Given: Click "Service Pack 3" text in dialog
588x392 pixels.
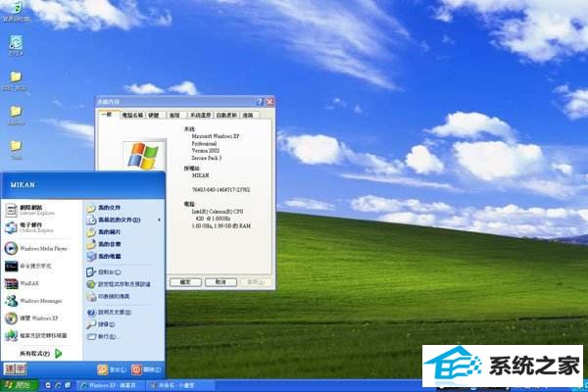Looking at the screenshot, I should click(x=207, y=158).
